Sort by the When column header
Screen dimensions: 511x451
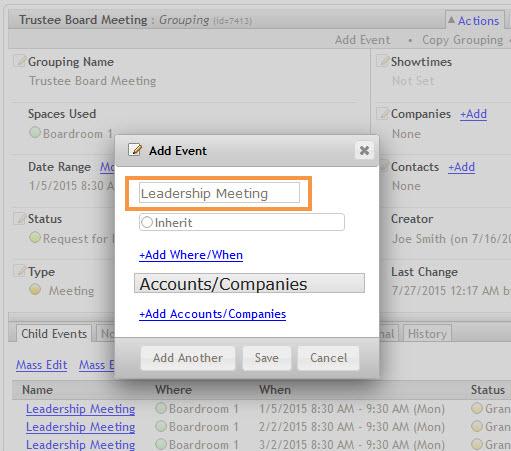pos(275,390)
